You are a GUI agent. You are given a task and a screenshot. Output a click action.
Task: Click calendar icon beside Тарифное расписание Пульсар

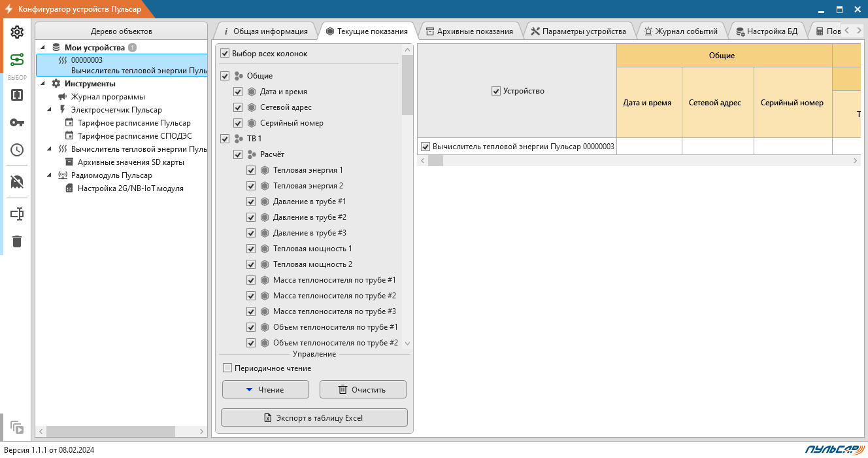click(69, 123)
